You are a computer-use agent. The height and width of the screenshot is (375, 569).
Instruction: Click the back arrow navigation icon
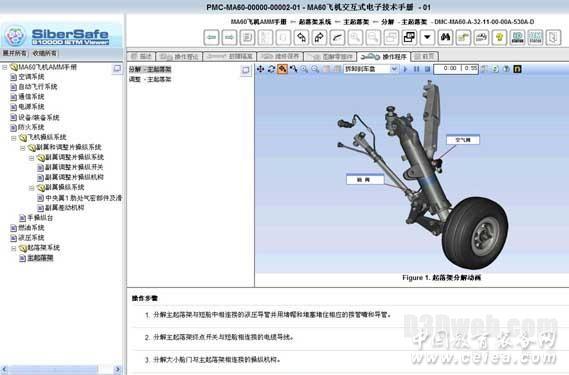[212, 37]
